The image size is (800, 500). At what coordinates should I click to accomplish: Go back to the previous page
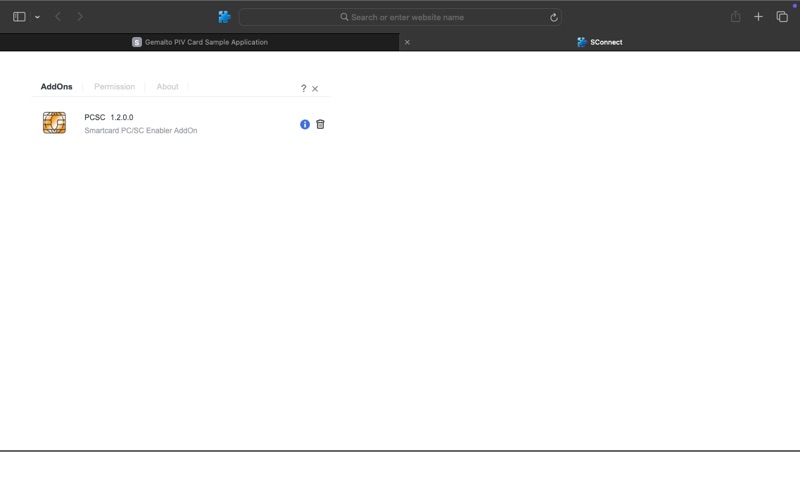point(58,17)
